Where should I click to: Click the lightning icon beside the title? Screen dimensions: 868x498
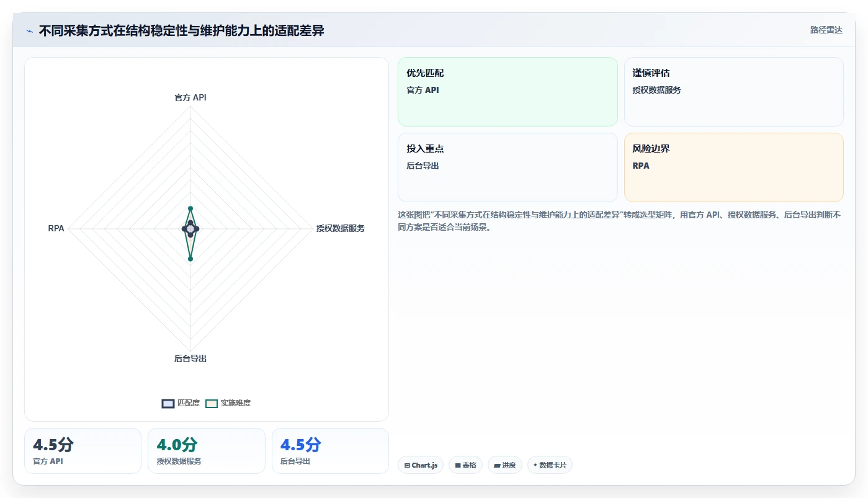click(x=30, y=31)
